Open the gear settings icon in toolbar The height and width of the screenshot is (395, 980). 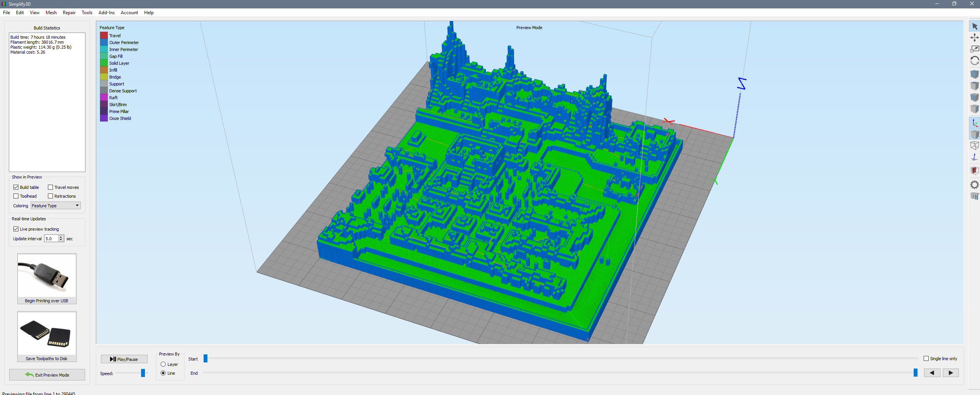click(974, 185)
